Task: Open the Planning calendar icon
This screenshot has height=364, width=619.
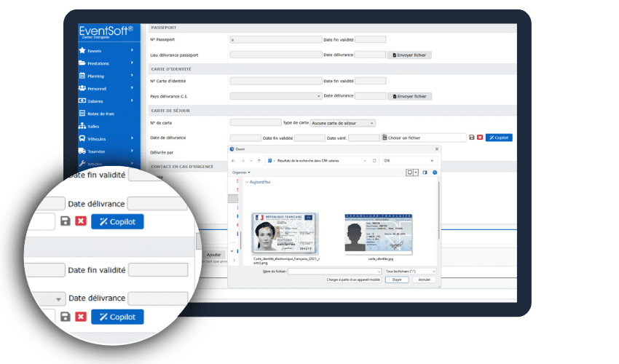Action: pos(82,76)
